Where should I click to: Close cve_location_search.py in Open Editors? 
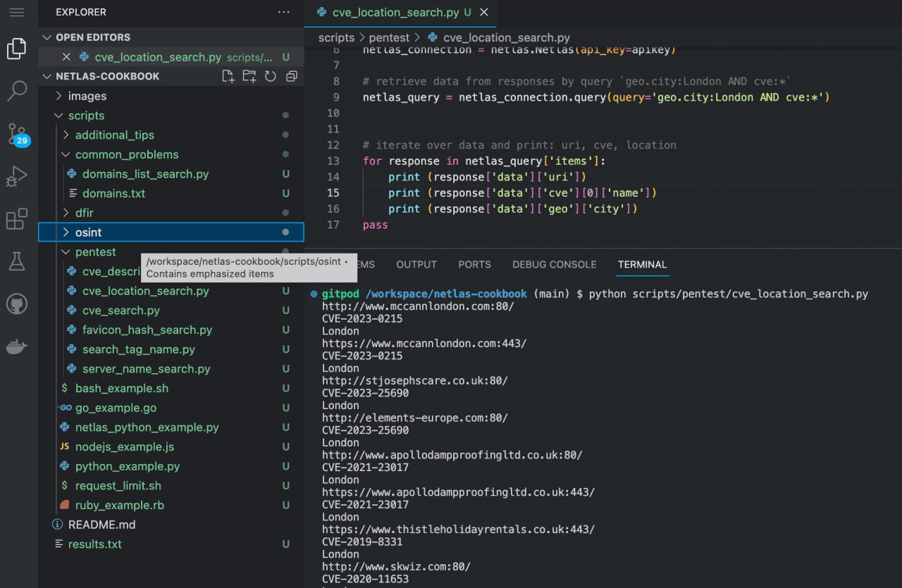tap(66, 57)
